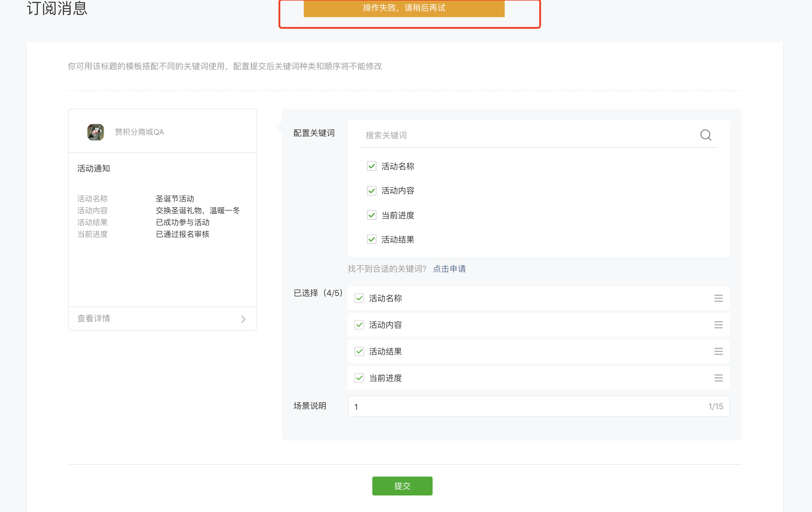This screenshot has height=512, width=812.
Task: Deselect 活动名称 in the selected list
Action: 359,298
